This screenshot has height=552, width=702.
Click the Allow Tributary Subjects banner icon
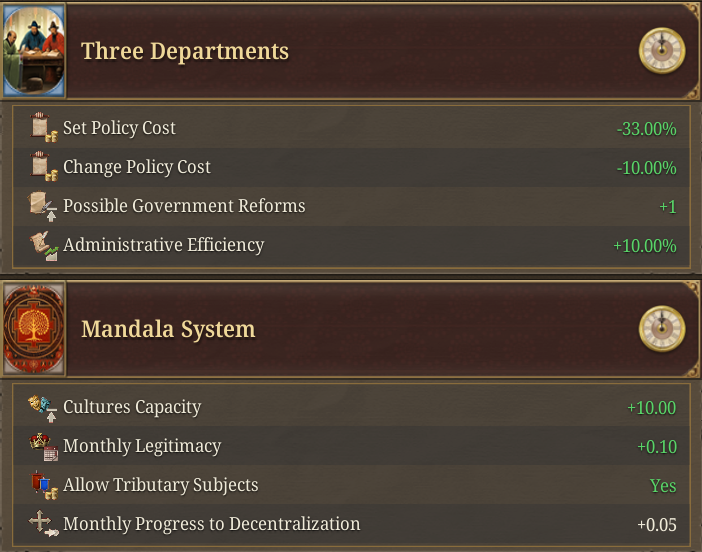pos(44,485)
